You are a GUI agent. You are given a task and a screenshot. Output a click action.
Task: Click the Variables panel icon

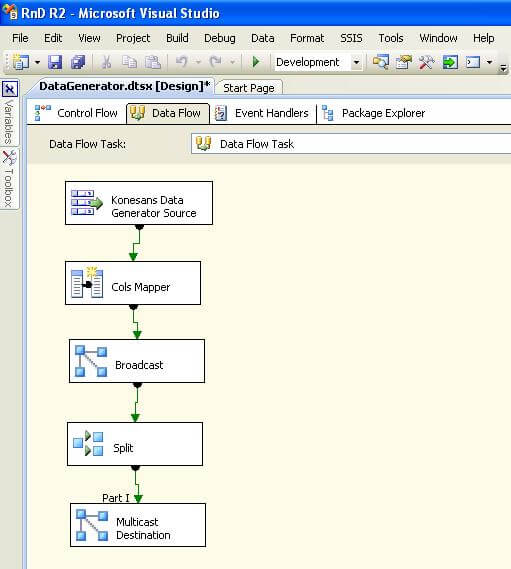click(x=10, y=89)
